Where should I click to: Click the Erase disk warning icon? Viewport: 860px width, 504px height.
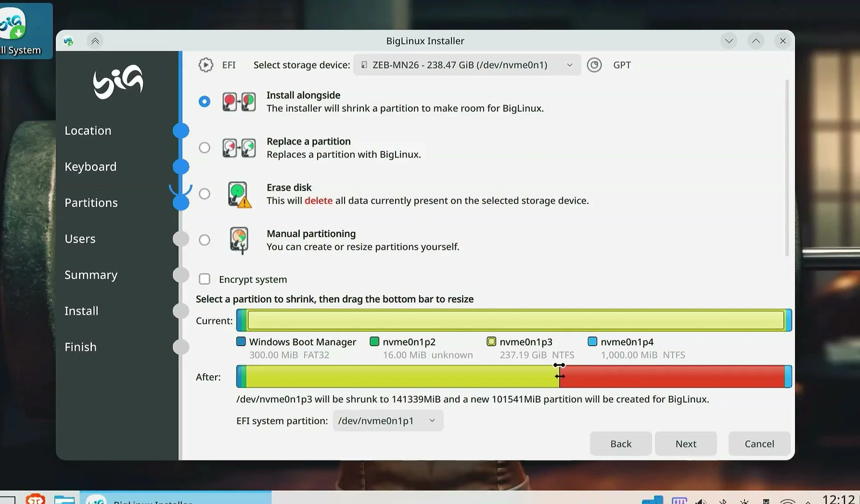[239, 194]
